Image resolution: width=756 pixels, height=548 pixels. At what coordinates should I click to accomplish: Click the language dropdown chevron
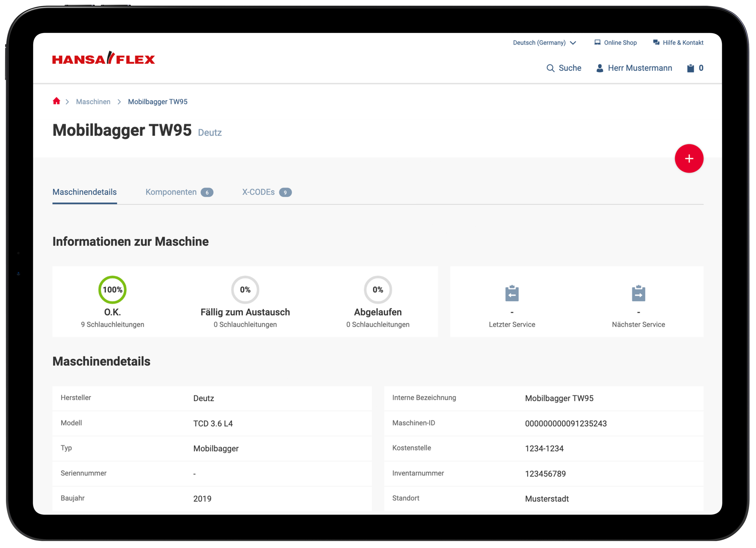[573, 43]
